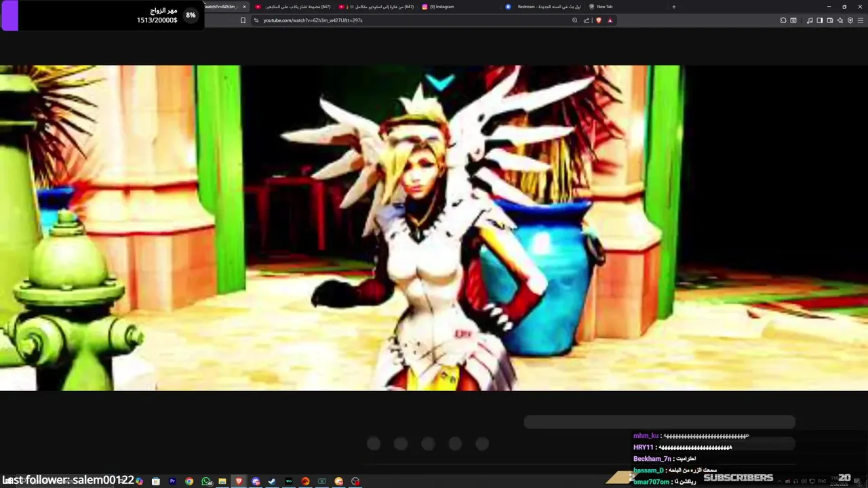Image resolution: width=868 pixels, height=488 pixels.
Task: Switch to the Restream tab
Action: pyautogui.click(x=542, y=7)
